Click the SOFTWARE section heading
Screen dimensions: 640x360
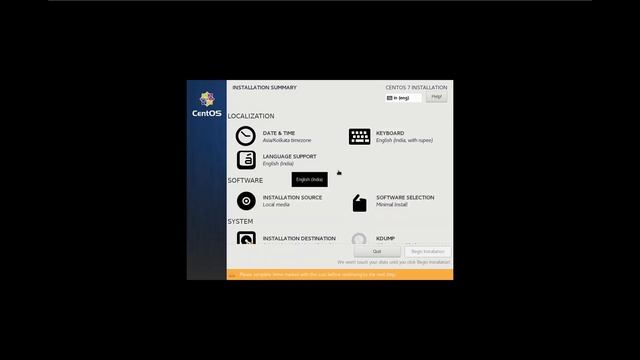tap(245, 180)
